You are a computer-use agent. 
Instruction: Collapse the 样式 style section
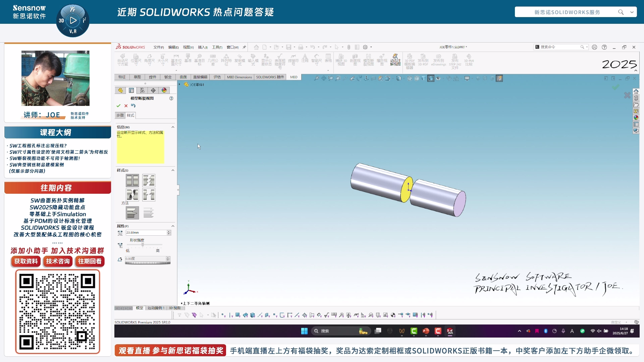click(173, 170)
